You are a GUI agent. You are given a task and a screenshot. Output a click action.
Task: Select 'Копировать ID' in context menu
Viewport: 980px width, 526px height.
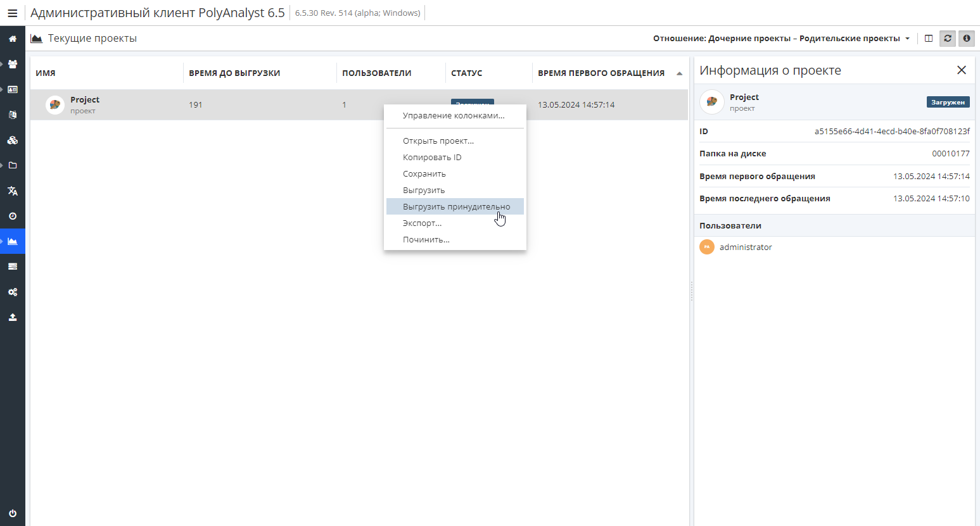pos(455,157)
